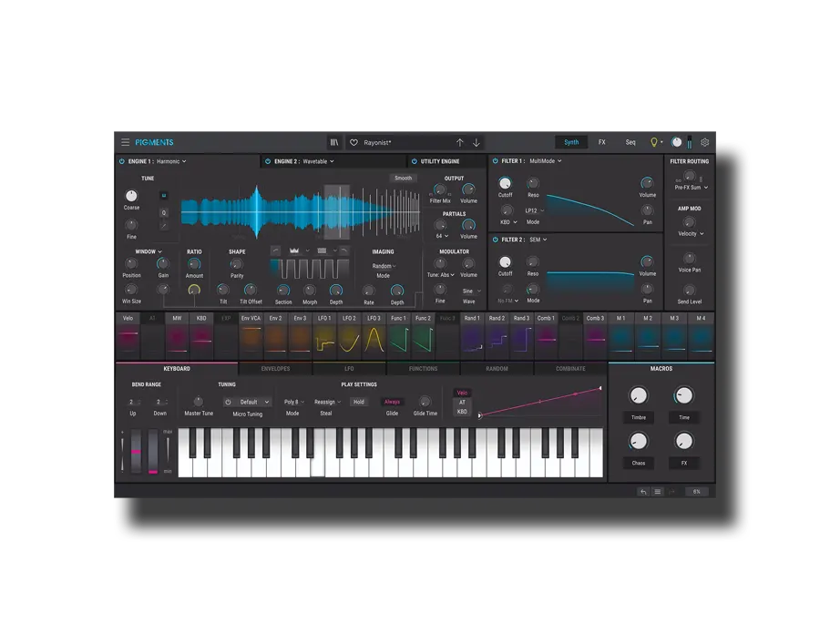Toggle Micro Tuning power button
This screenshot has width=830, height=644.
click(228, 403)
